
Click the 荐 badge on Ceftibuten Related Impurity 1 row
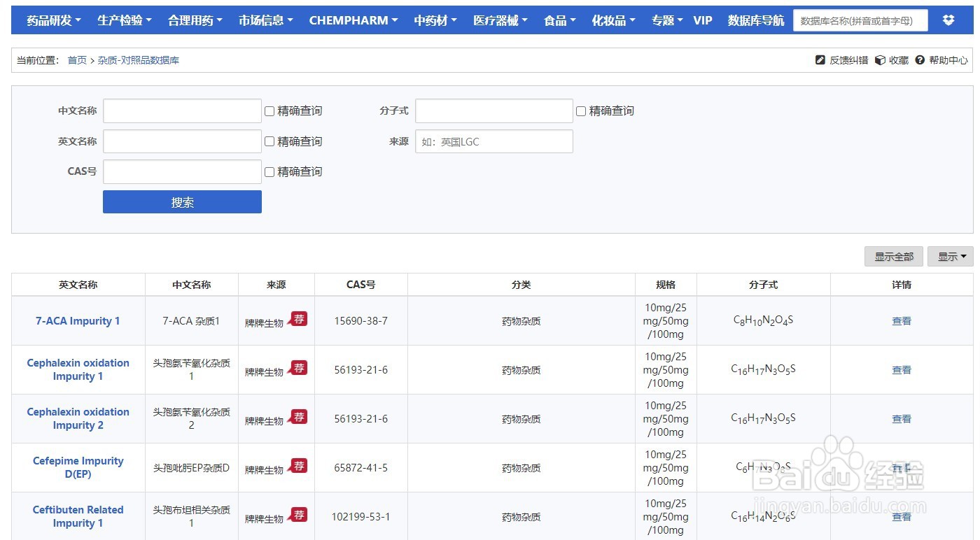coord(299,514)
